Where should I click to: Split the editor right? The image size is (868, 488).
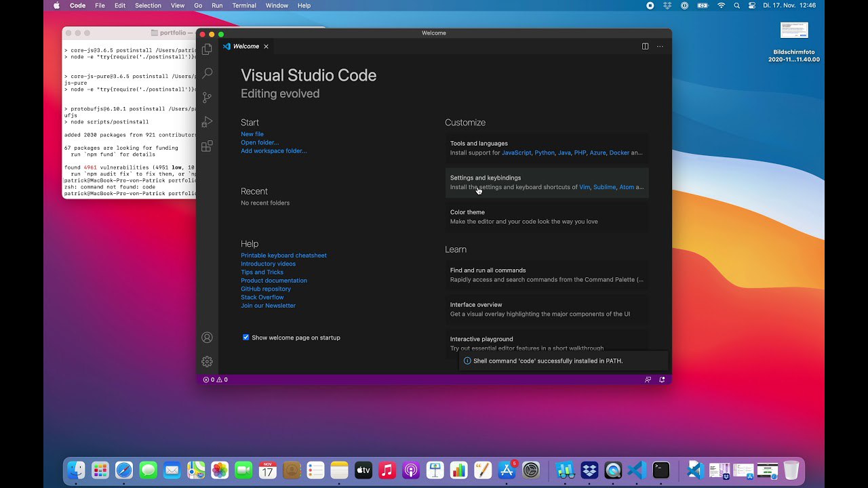pyautogui.click(x=645, y=47)
